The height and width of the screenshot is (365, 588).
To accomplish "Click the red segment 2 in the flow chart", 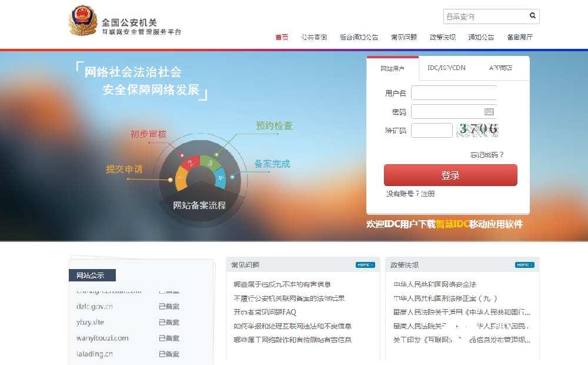I will (190, 163).
